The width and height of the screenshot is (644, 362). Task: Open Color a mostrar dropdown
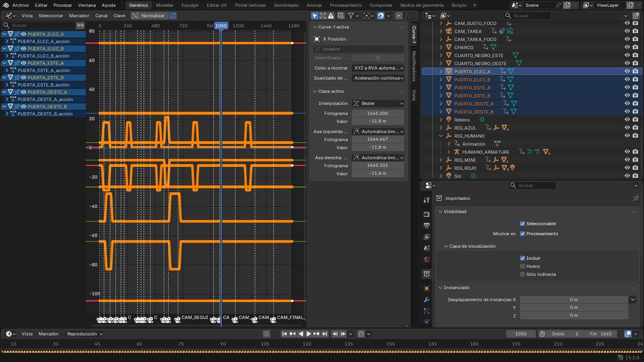[x=378, y=68]
